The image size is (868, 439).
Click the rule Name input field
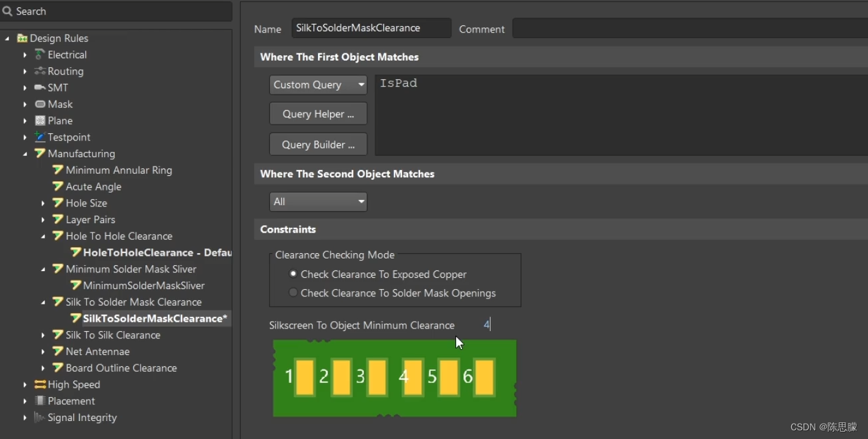pyautogui.click(x=371, y=28)
